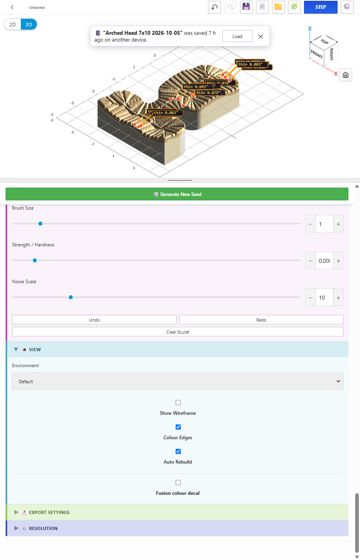Switch to the 3D view
Screen dimensions: 360x560
point(29,25)
